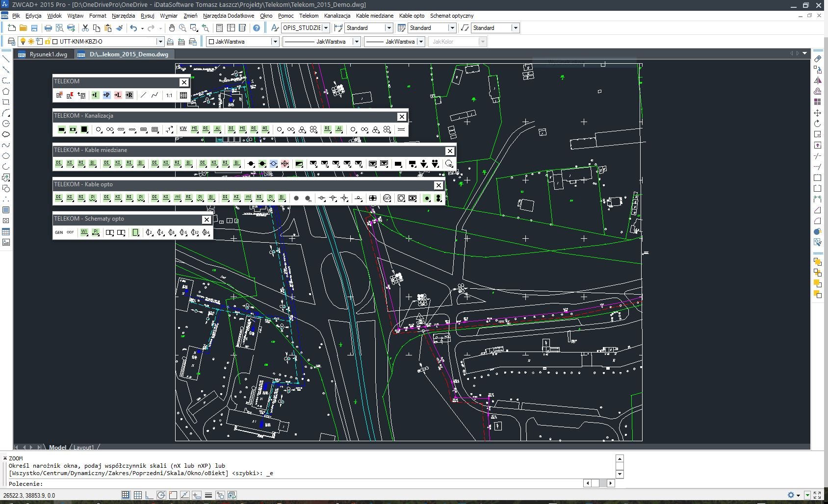828x504 pixels.
Task: Click the command history scroll up arrow
Action: click(x=620, y=459)
